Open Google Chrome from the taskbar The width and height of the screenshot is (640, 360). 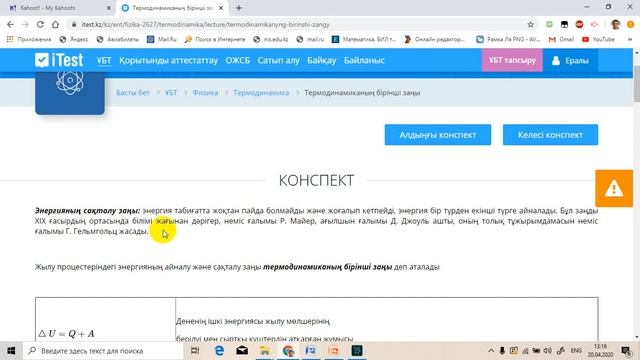coord(288,351)
